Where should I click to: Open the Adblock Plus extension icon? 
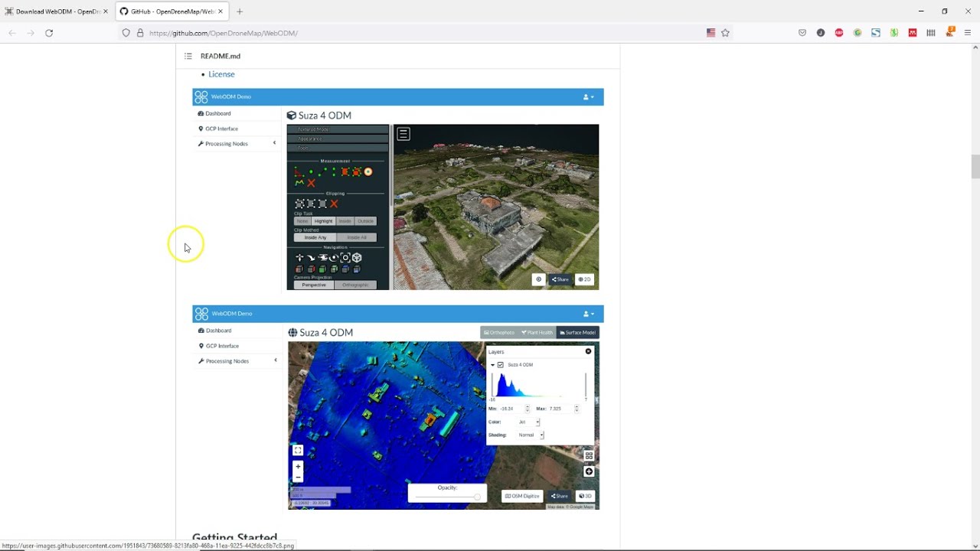coord(839,33)
